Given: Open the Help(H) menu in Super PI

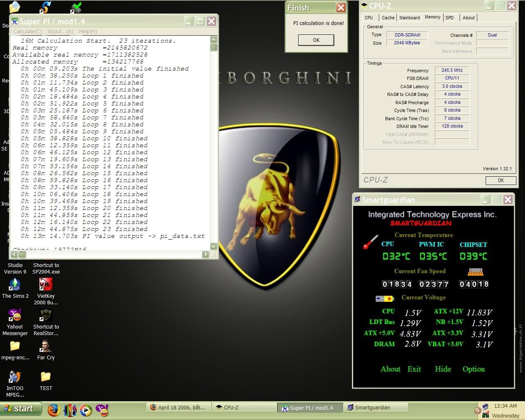Looking at the screenshot, I should (x=88, y=31).
